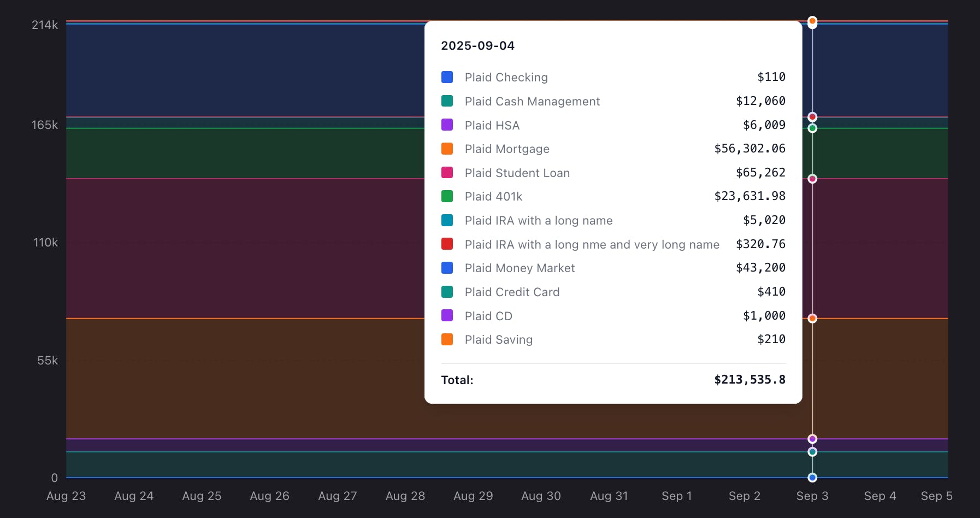Select the 'Plaid Money Market' label

point(519,268)
